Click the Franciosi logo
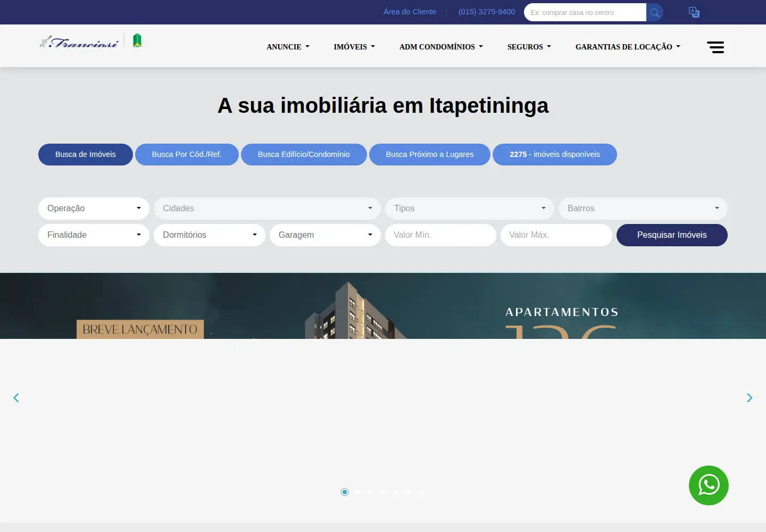The height and width of the screenshot is (532, 766). point(91,41)
